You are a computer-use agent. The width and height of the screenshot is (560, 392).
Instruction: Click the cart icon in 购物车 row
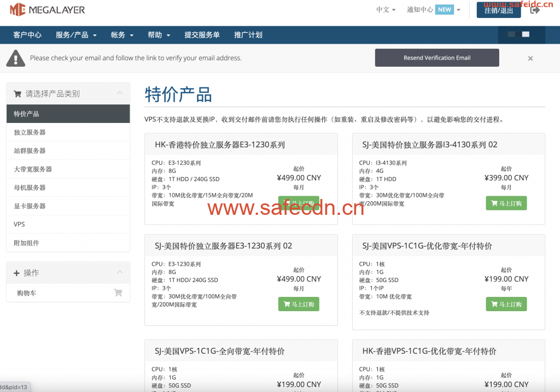click(x=118, y=292)
